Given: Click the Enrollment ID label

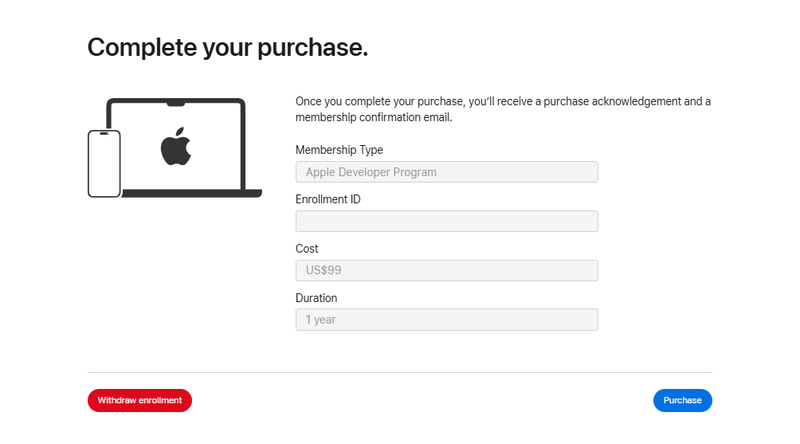Looking at the screenshot, I should point(328,199).
